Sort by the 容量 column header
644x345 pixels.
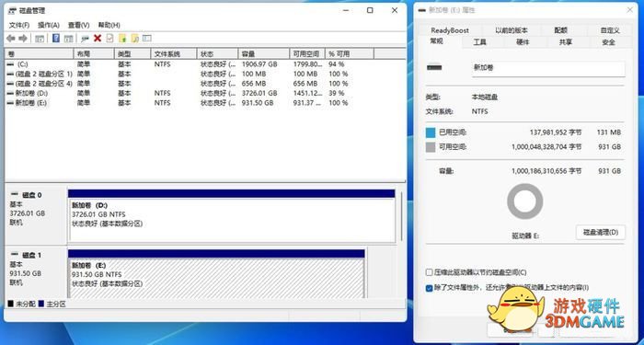(264, 53)
